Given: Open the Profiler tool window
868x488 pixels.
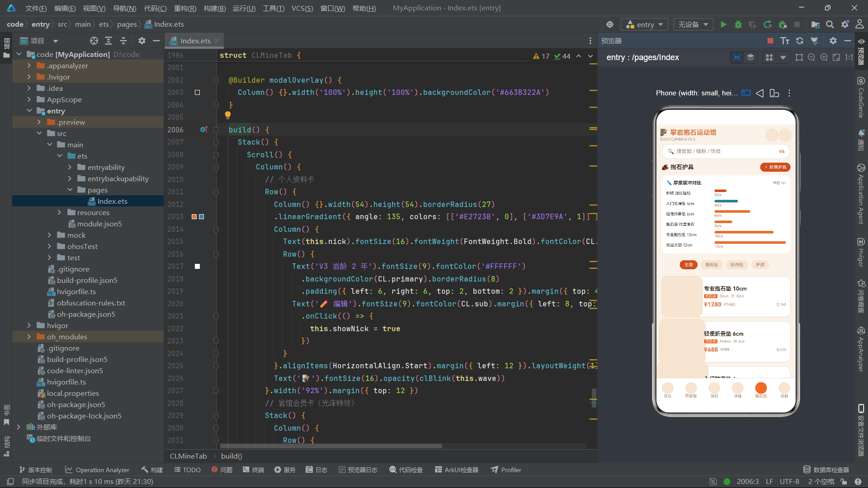Looking at the screenshot, I should (506, 470).
